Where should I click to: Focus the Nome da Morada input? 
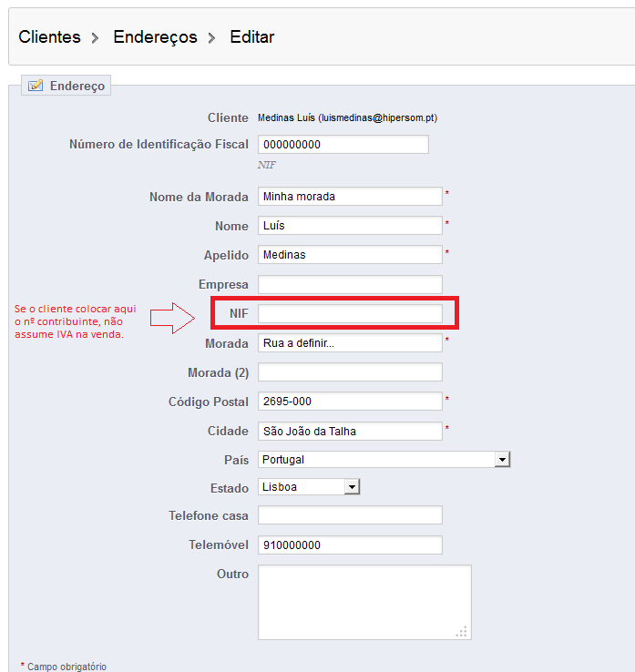pyautogui.click(x=350, y=197)
